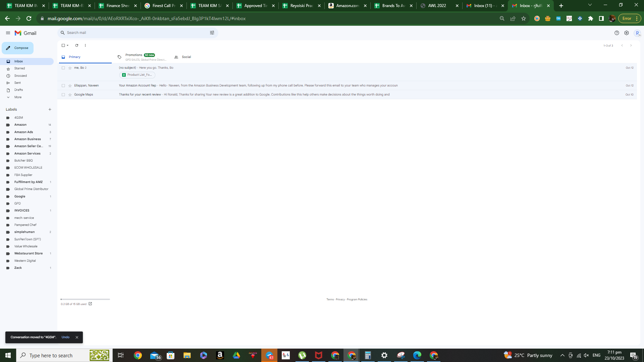644x362 pixels.
Task: Open the INVOICES label
Action: pyautogui.click(x=22, y=210)
